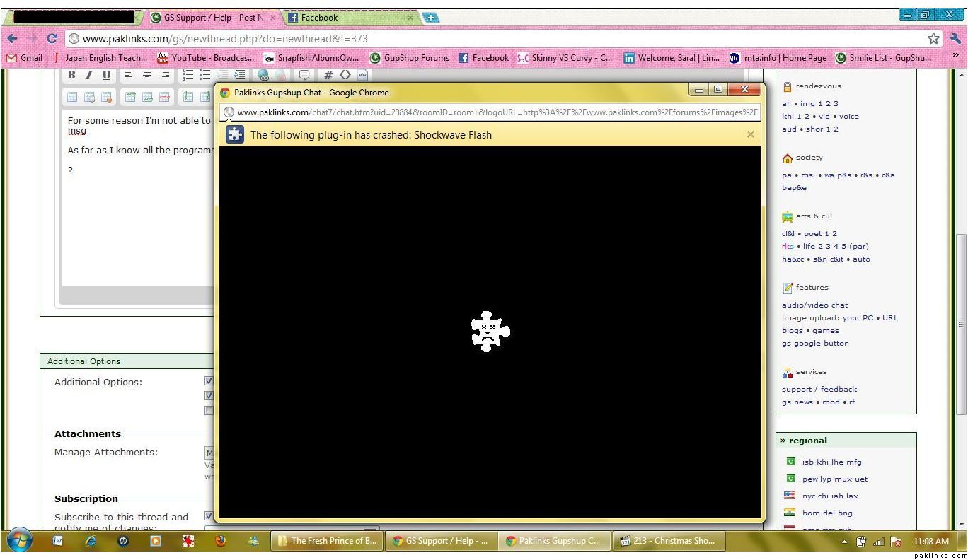Open the support / feedback link
This screenshot has width=968, height=560.
[819, 389]
